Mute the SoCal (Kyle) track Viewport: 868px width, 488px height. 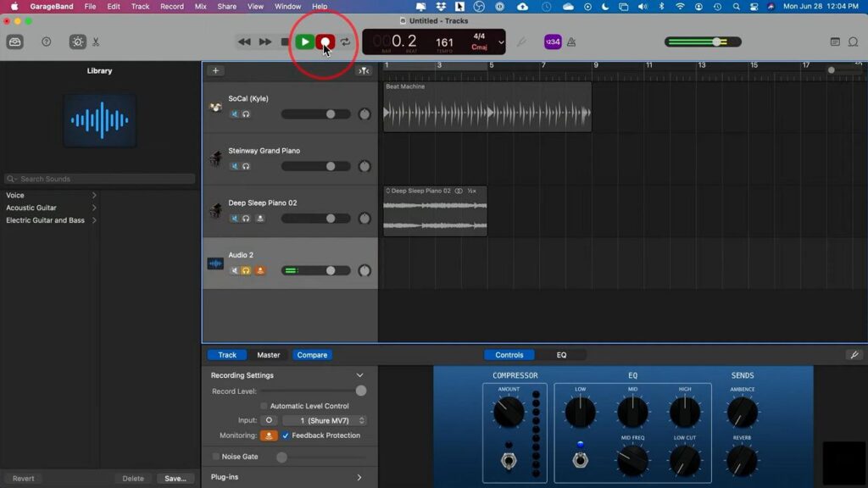(235, 114)
